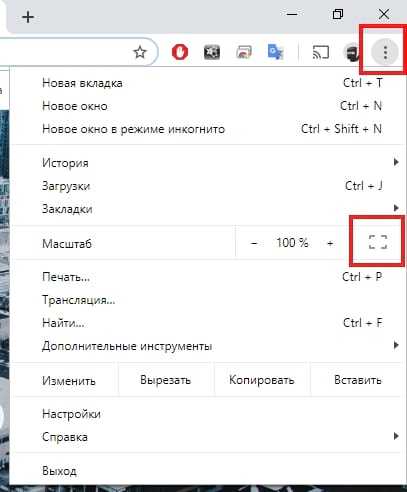Open the red screen-sharing extension icon
The height and width of the screenshot is (492, 407).
(244, 53)
